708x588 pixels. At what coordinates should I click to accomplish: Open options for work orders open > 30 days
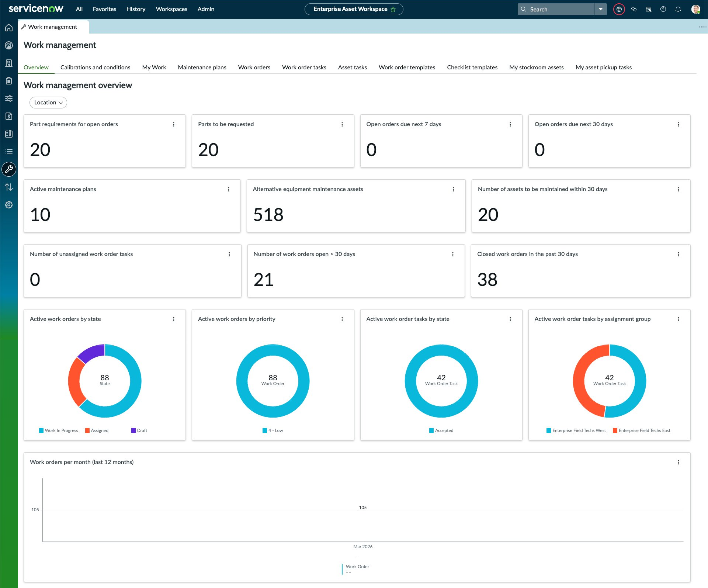453,254
